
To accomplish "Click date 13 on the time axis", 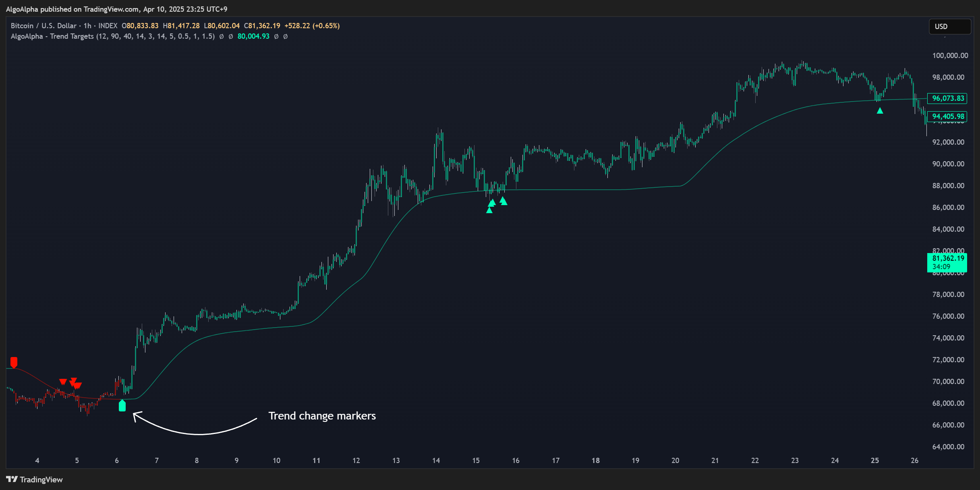I will [396, 461].
